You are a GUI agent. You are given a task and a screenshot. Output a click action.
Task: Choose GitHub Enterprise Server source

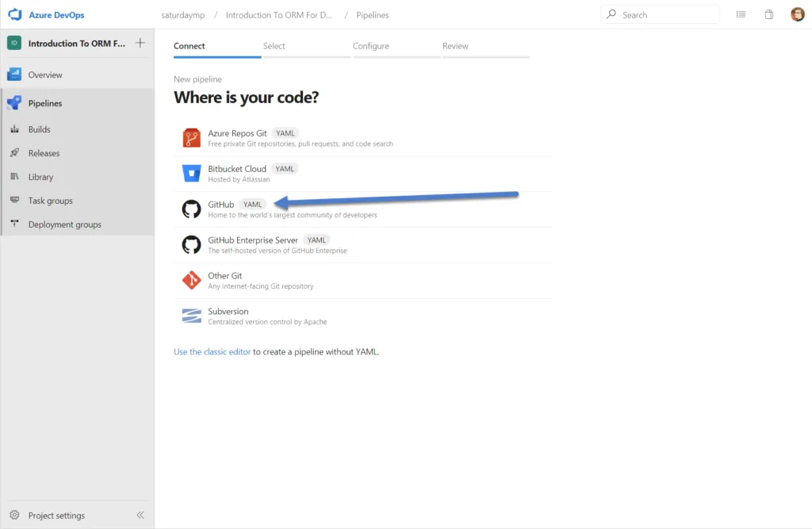click(x=253, y=240)
